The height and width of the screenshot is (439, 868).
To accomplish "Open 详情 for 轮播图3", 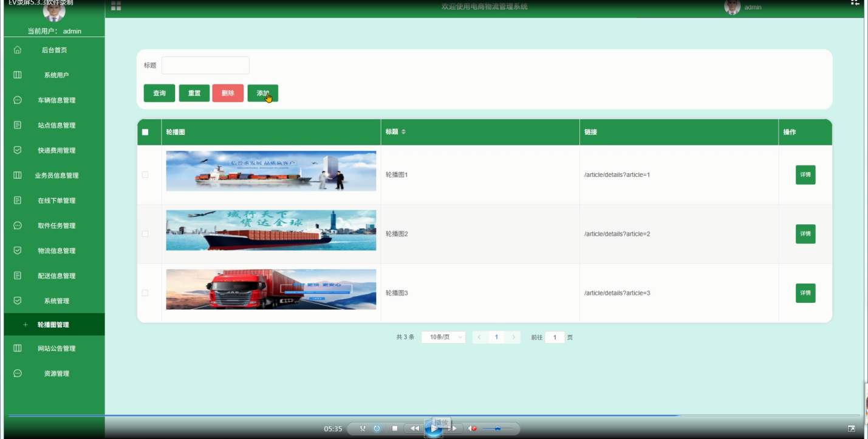I will [805, 292].
